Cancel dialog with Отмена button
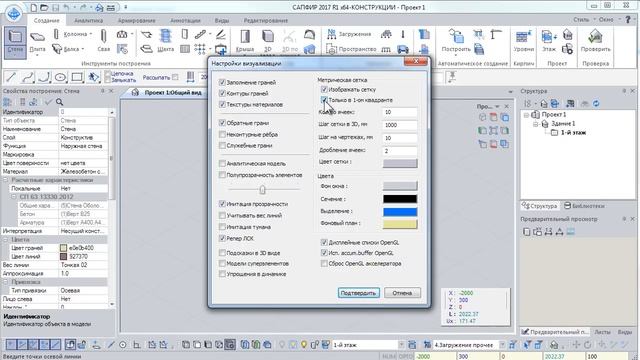The width and height of the screenshot is (640, 360). [402, 293]
